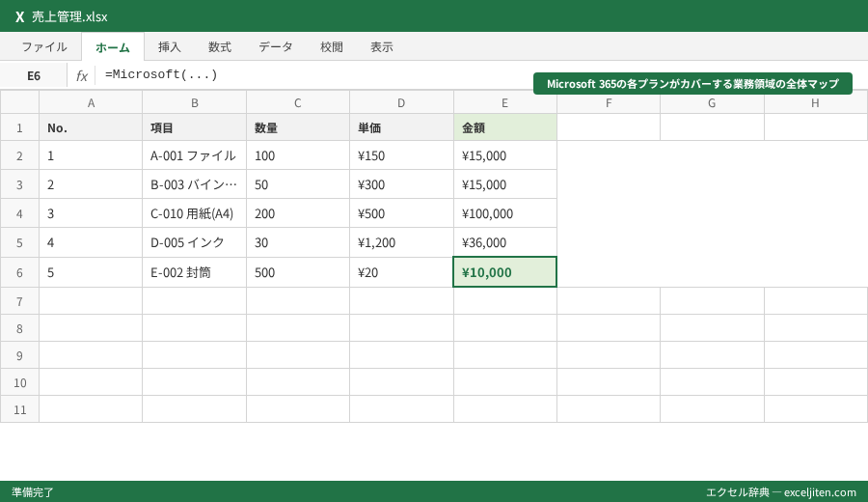Click the 準備完了 status text
Image resolution: width=868 pixels, height=502 pixels.
(33, 492)
